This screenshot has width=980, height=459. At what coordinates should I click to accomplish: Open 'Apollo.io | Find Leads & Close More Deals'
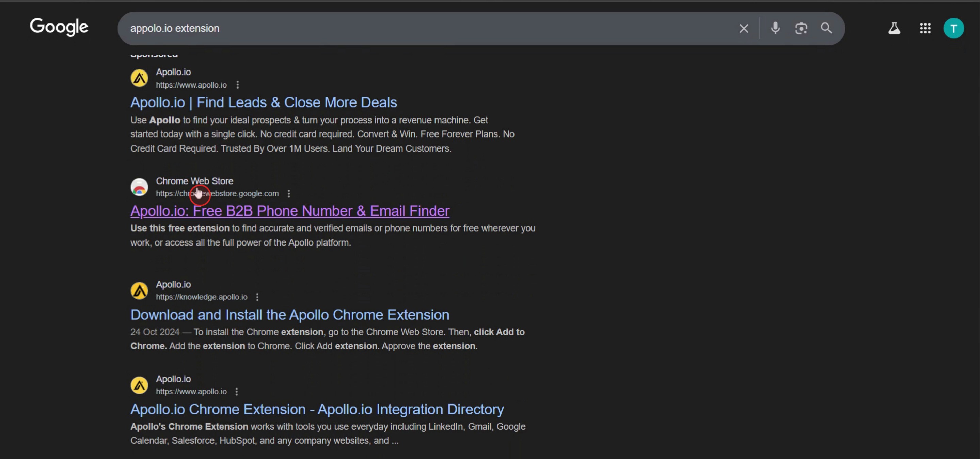click(263, 102)
